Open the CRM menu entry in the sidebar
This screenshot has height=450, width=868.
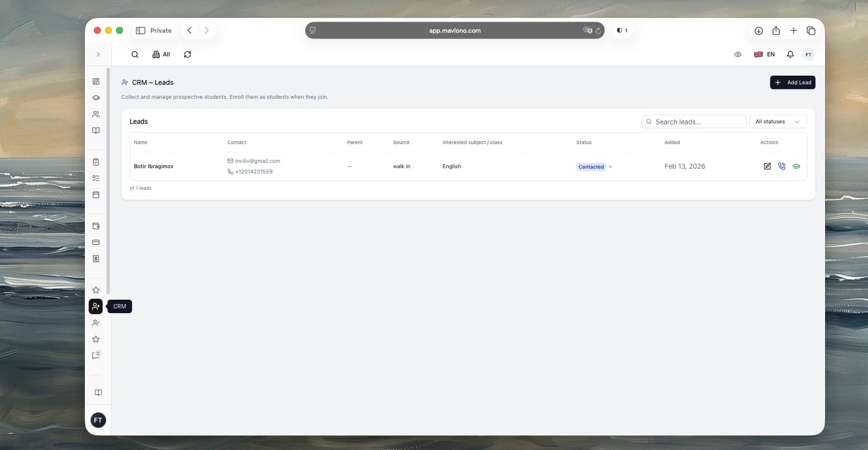point(96,306)
